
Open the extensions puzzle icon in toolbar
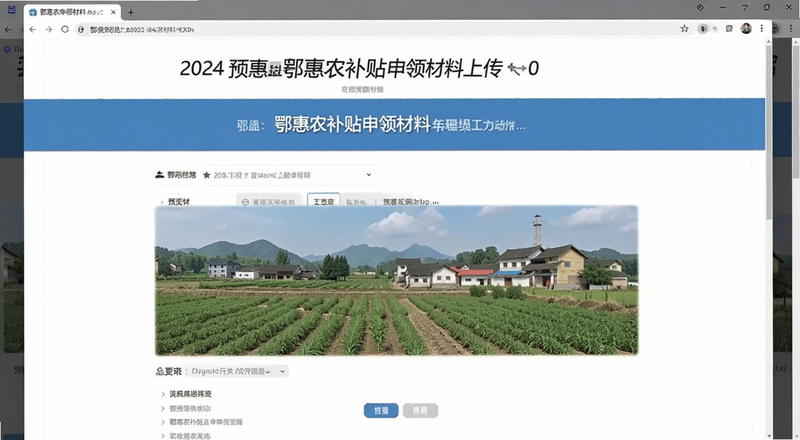tap(729, 29)
